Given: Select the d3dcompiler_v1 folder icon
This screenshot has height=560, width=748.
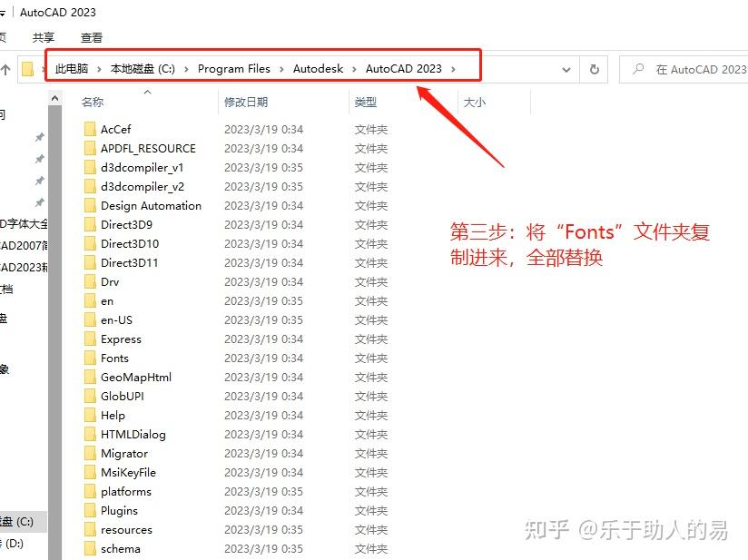Looking at the screenshot, I should pos(90,167).
